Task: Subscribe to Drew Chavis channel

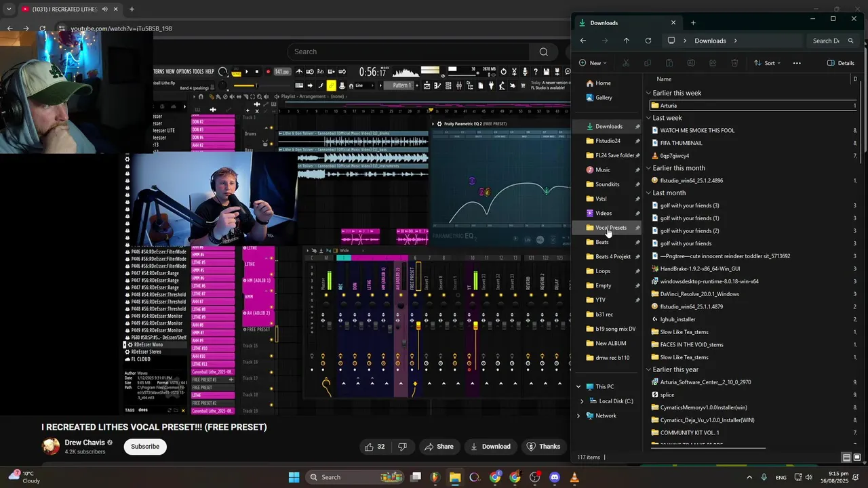Action: 145,447
